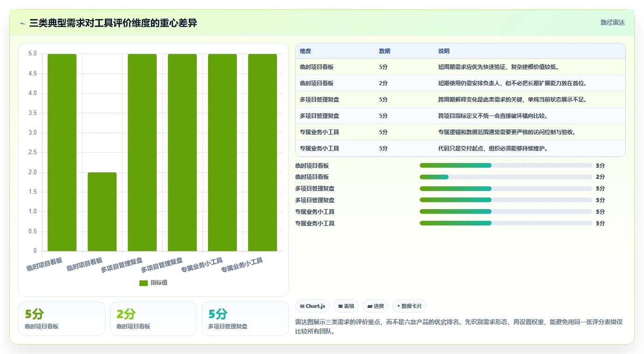Click 多项目管理复盘 in the 跨项目指标定义 row
This screenshot has height=354, width=644.
pos(319,116)
